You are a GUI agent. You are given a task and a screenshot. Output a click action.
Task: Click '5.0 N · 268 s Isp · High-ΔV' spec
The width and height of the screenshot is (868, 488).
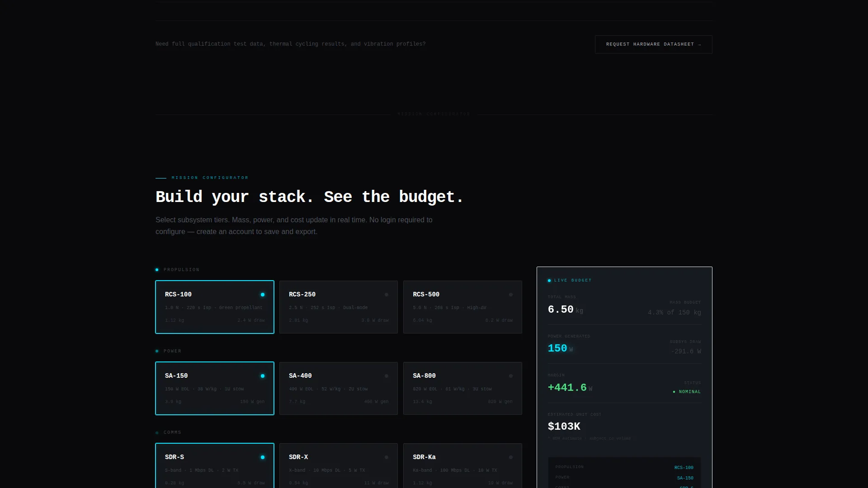449,308
